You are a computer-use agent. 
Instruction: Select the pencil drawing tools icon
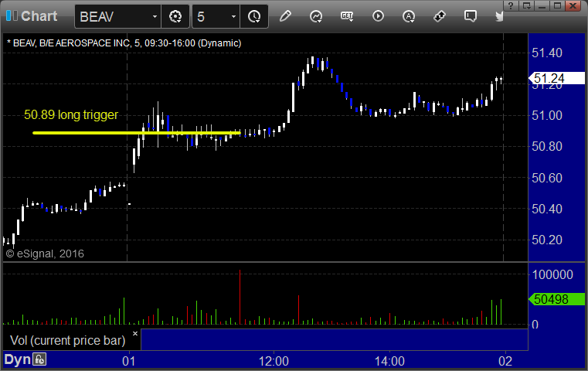coord(285,16)
